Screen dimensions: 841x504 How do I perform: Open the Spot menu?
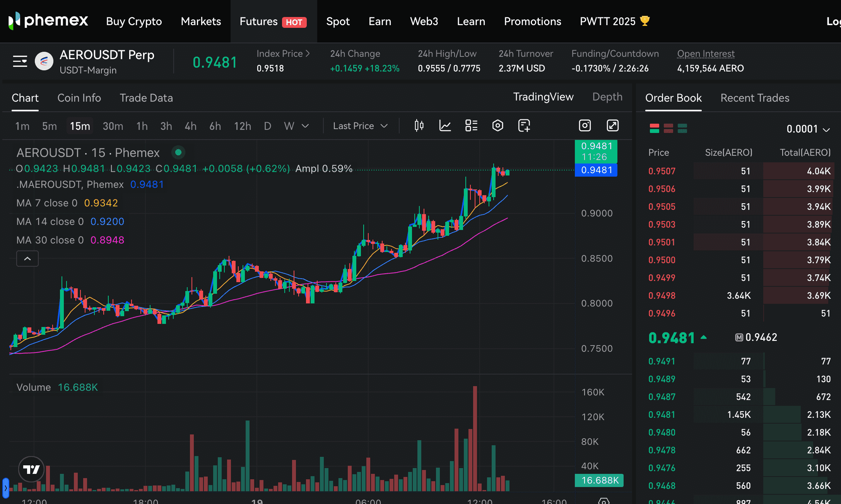pos(338,21)
